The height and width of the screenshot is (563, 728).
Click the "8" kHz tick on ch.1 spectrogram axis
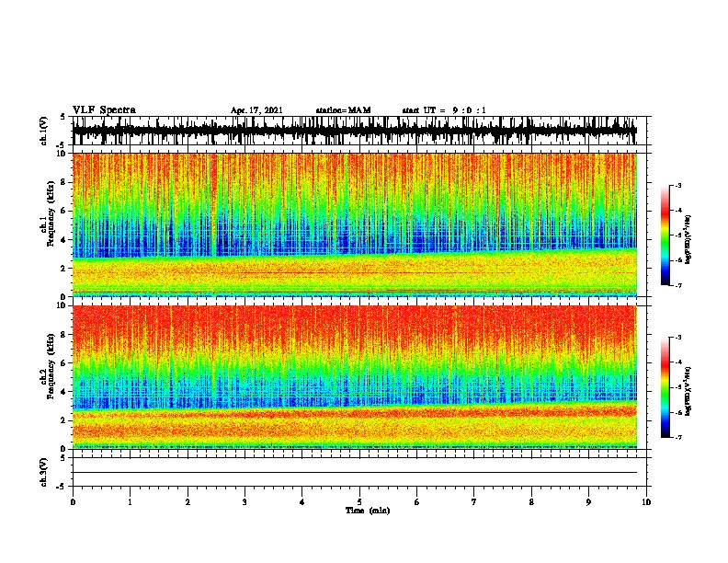pyautogui.click(x=64, y=182)
